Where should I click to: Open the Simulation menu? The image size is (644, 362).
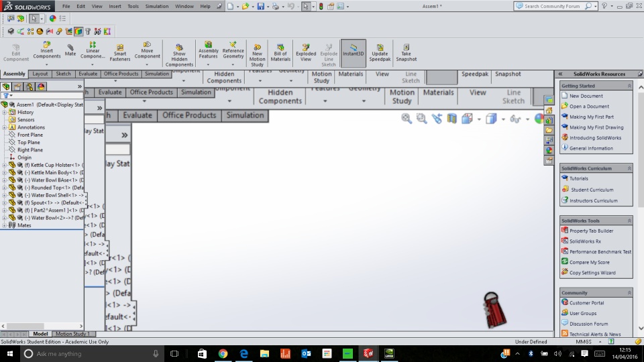pyautogui.click(x=157, y=6)
